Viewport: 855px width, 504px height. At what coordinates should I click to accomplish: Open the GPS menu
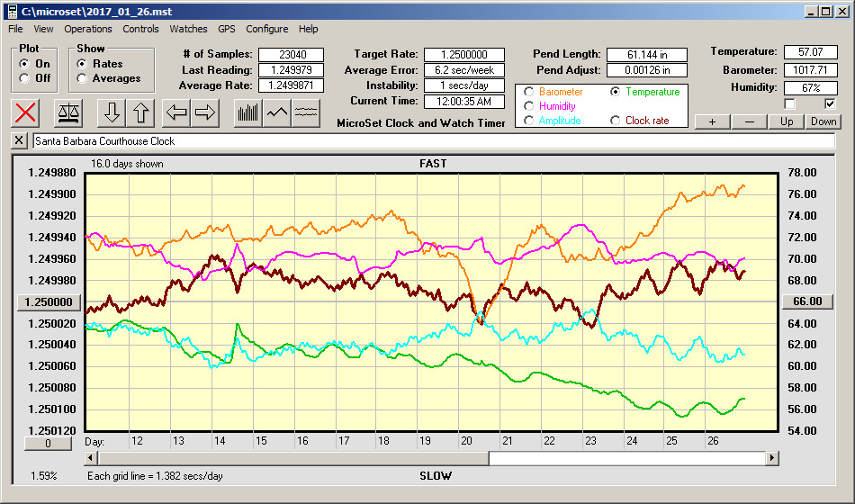click(226, 29)
